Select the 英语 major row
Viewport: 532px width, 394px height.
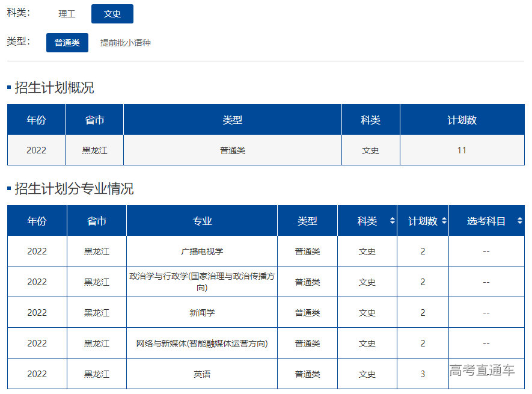(202, 374)
